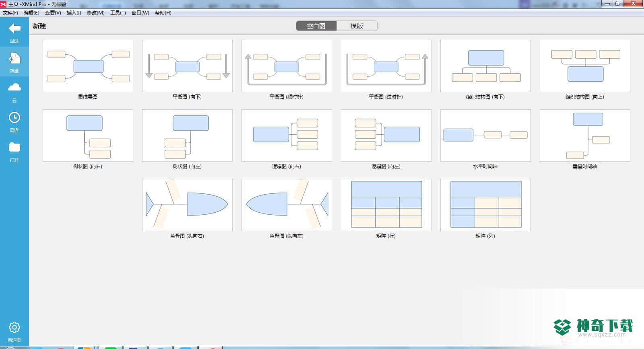
Task: Click the XMind app icon in title bar
Action: coord(4,4)
